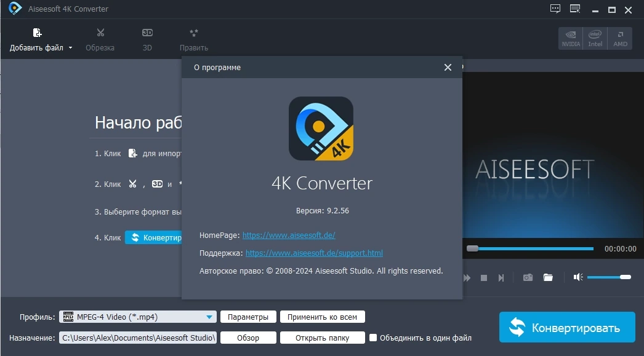
Task: Click the MPEG icon in profile box
Action: tap(68, 317)
